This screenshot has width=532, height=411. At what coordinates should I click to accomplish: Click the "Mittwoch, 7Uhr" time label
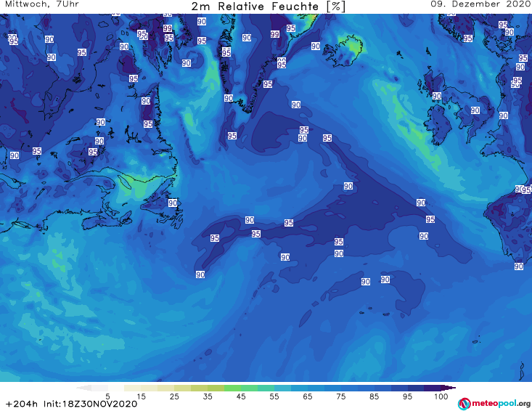(x=42, y=4)
